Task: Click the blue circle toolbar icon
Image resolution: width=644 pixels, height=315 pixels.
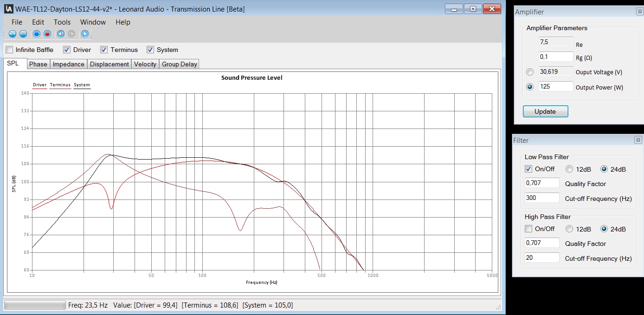Action: pyautogui.click(x=37, y=34)
